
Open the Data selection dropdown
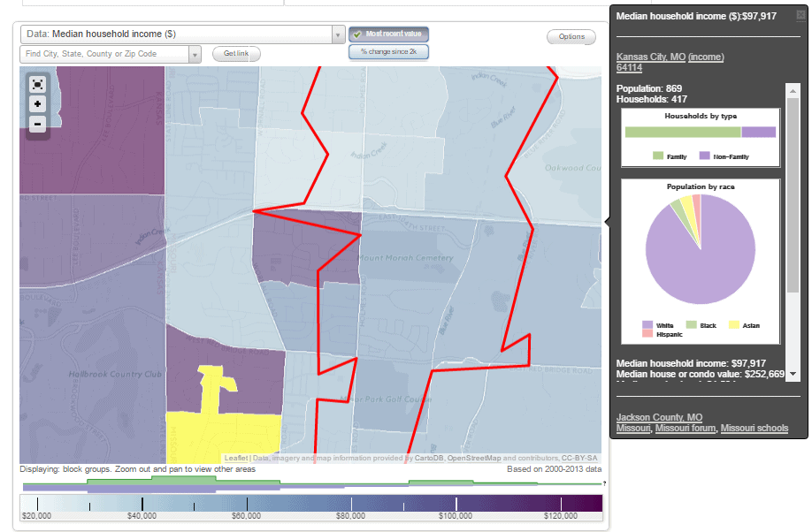pyautogui.click(x=338, y=34)
